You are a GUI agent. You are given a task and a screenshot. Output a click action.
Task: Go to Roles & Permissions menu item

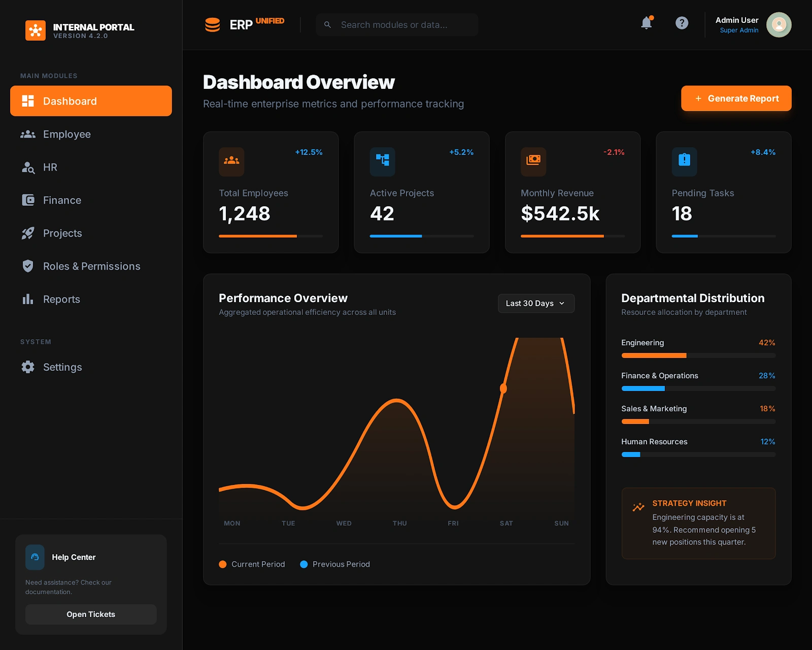pyautogui.click(x=91, y=266)
